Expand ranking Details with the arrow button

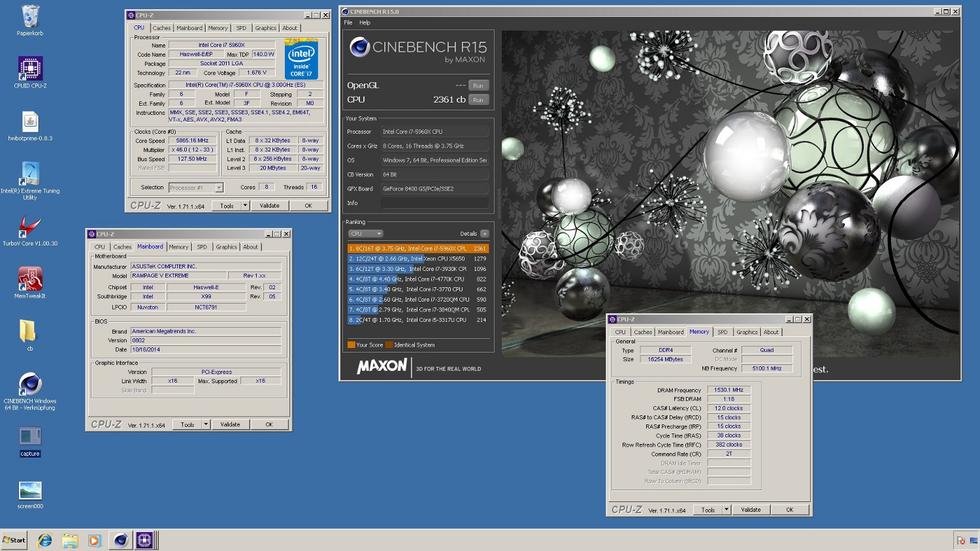pyautogui.click(x=484, y=234)
